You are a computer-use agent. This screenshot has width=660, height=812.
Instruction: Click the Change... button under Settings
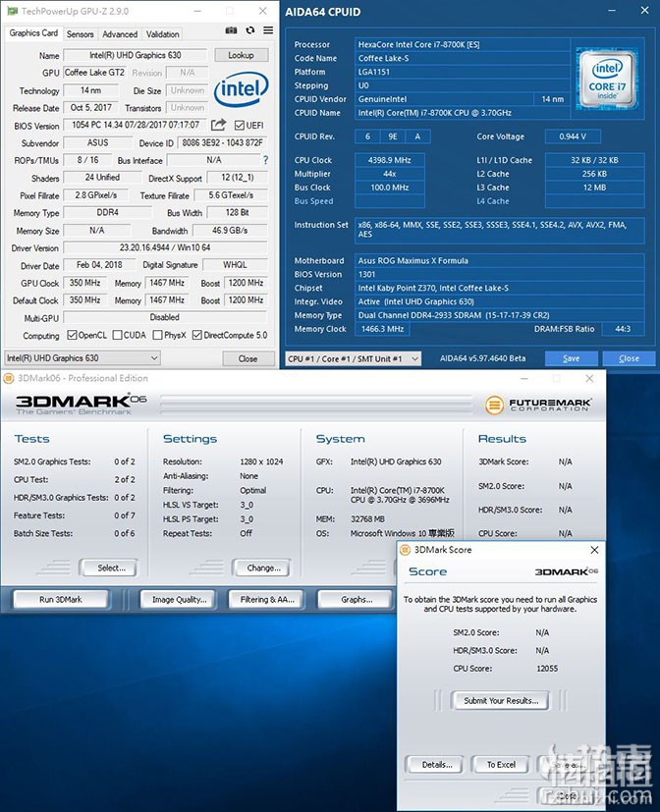coord(261,568)
